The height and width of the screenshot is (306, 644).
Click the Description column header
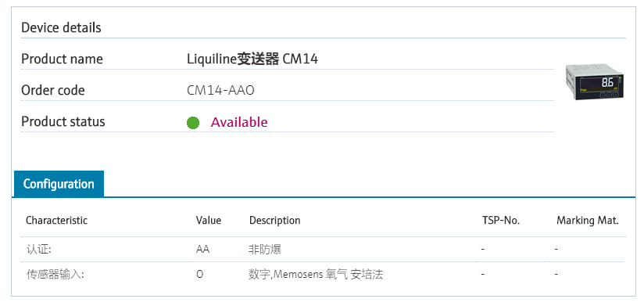[x=275, y=221]
